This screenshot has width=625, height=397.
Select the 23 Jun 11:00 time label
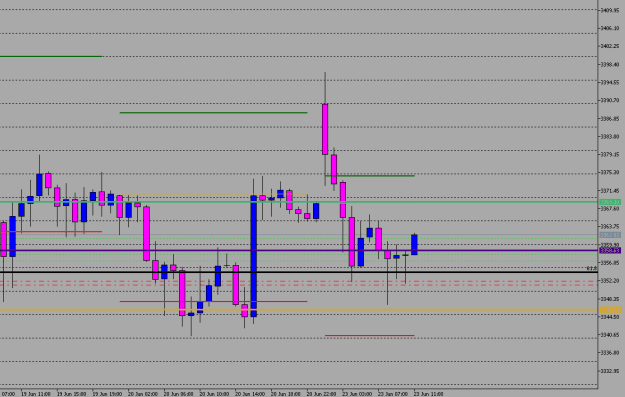(x=429, y=394)
